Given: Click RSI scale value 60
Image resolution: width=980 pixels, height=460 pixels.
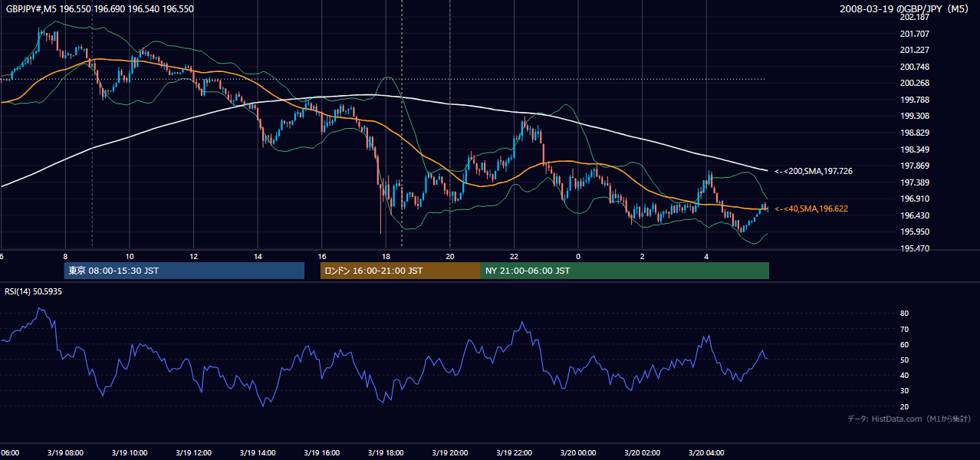Looking at the screenshot, I should pos(904,344).
